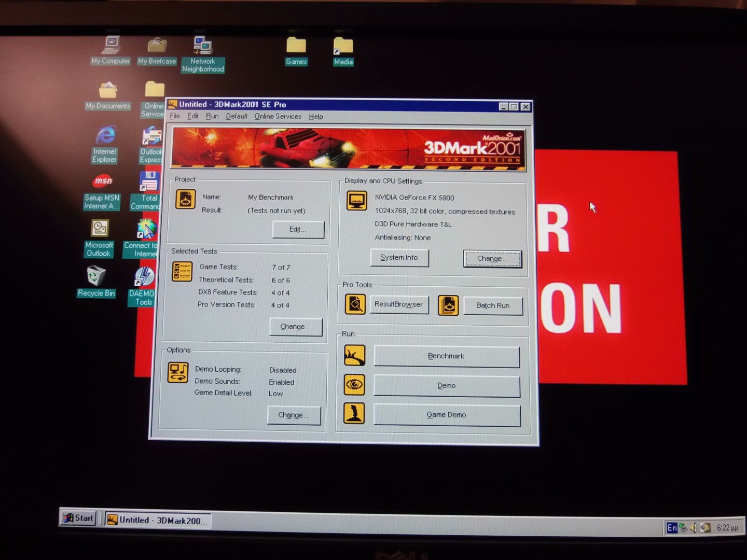The width and height of the screenshot is (747, 560).
Task: Click the Demo eye icon
Action: click(355, 385)
